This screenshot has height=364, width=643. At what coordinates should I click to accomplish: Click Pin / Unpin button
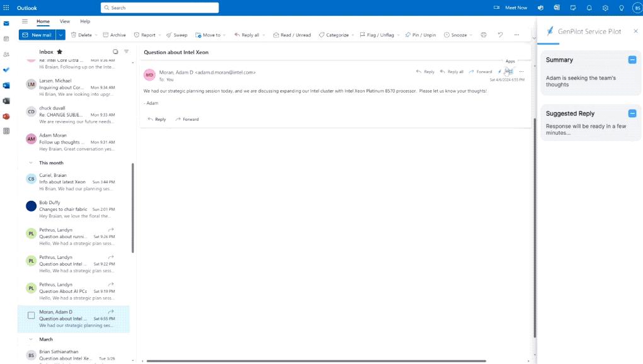pyautogui.click(x=420, y=35)
